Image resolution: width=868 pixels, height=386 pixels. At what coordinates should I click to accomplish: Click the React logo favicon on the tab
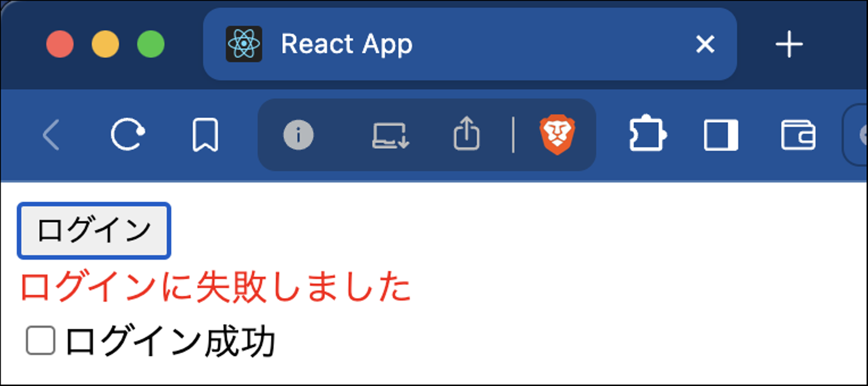point(244,44)
